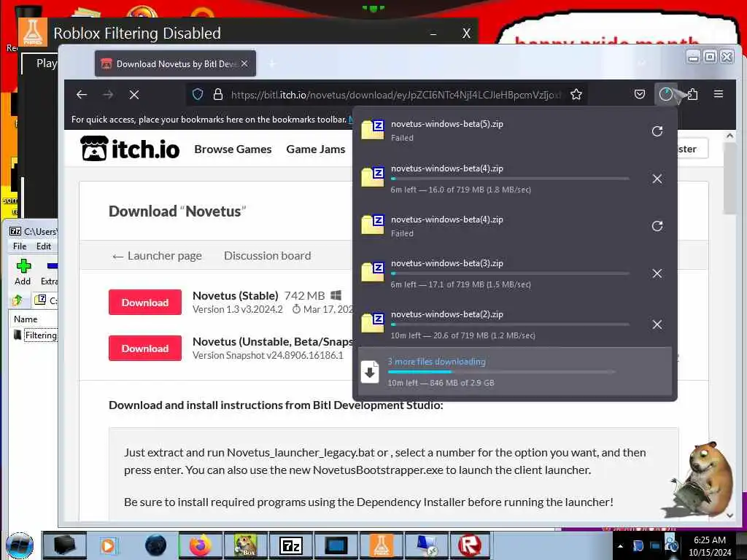Click the itch.io logo
The width and height of the screenshot is (747, 560).
130,149
